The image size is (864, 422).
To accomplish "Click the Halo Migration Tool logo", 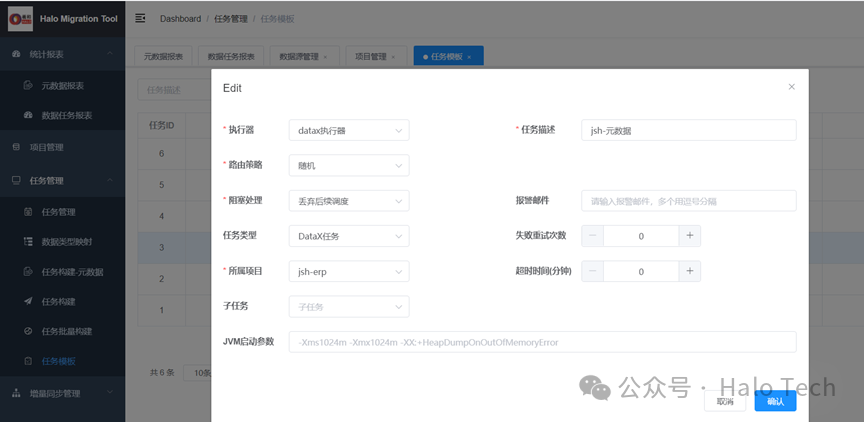I will (20, 19).
